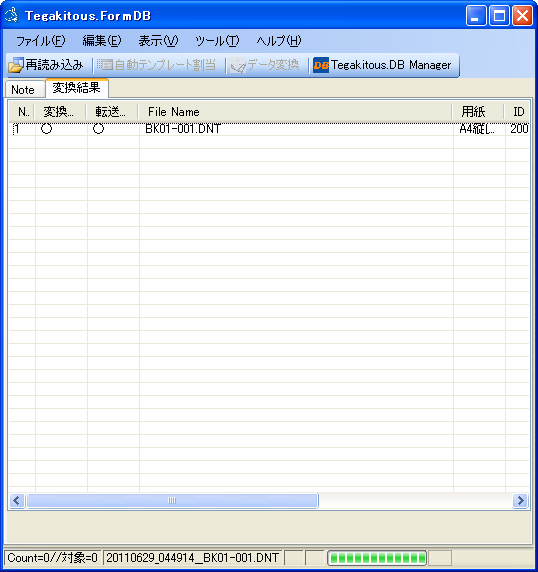Click the データ変換 conversion icon

pos(238,65)
